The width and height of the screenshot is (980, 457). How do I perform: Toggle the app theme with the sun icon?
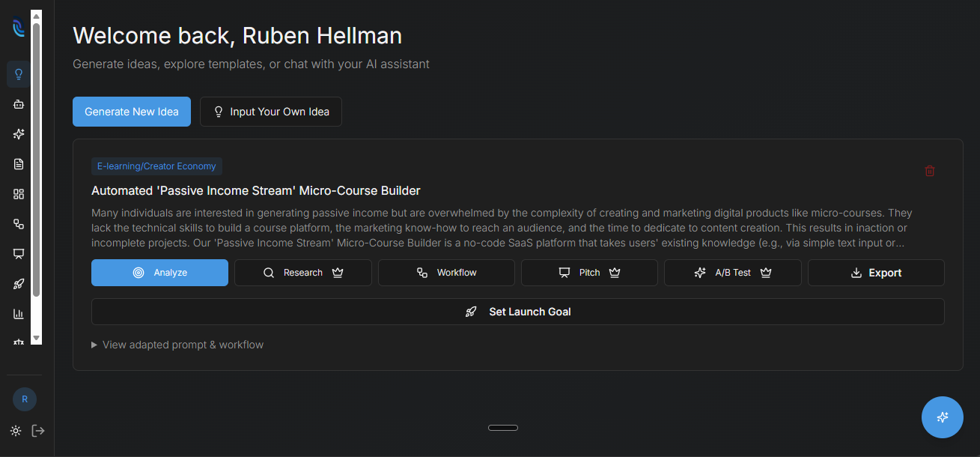coord(15,431)
